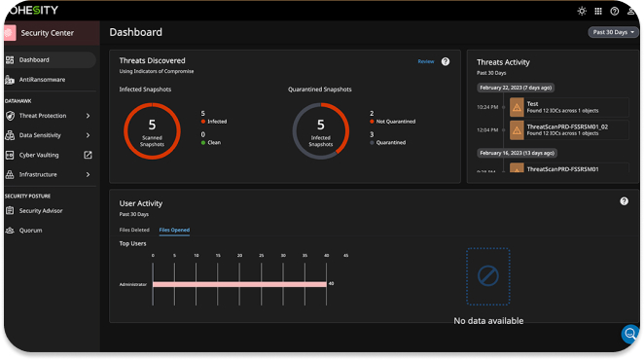644x360 pixels.
Task: Click the AntiRansomware sidebar icon
Action: tap(10, 80)
